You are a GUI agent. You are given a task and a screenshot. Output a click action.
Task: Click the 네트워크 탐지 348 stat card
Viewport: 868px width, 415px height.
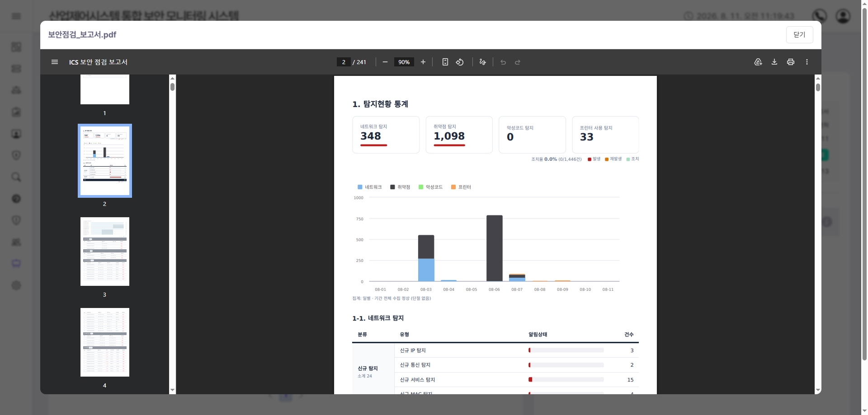(386, 135)
